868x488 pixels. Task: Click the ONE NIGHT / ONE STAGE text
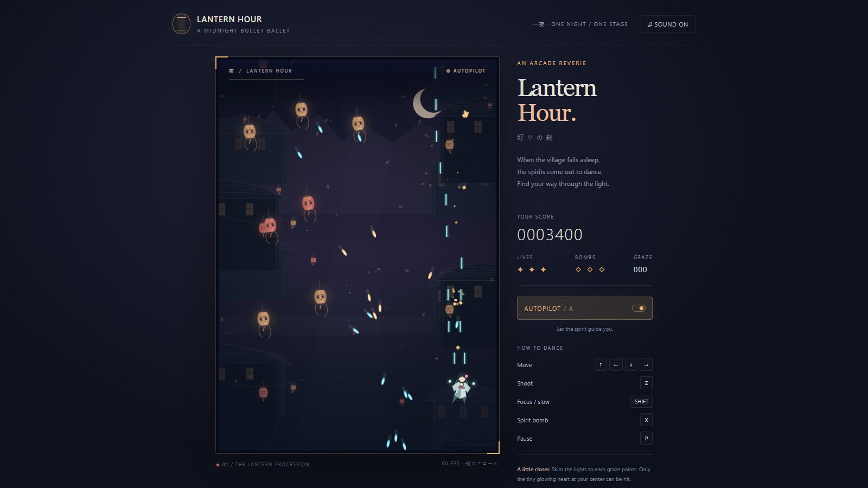pos(580,24)
